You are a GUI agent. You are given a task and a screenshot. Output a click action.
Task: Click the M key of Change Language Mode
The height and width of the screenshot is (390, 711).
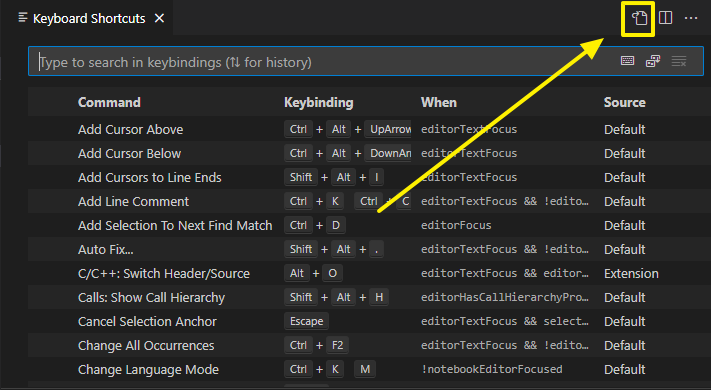(x=365, y=370)
